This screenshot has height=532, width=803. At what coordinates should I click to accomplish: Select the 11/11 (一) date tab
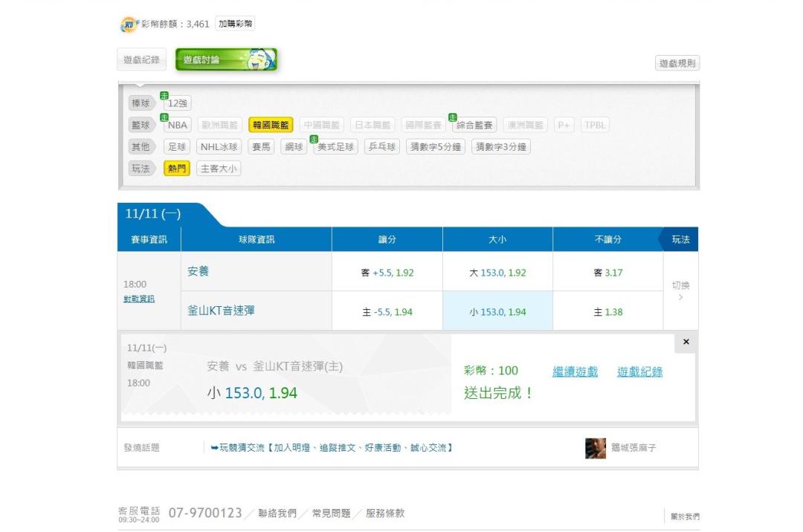pyautogui.click(x=153, y=214)
